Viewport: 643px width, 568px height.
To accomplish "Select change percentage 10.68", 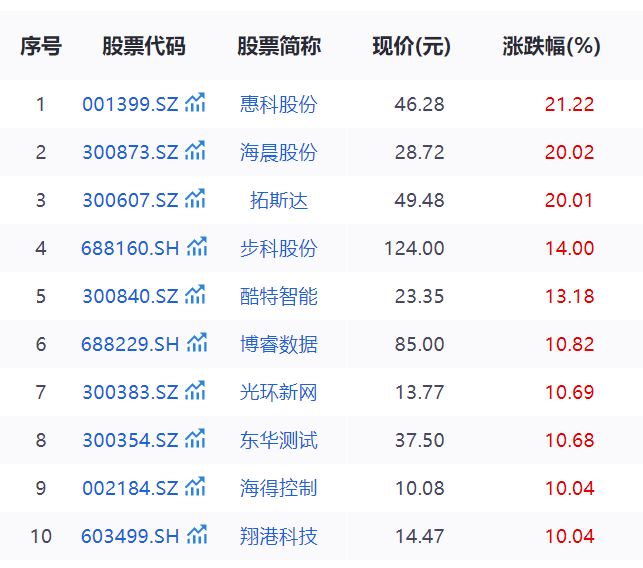I will (570, 440).
